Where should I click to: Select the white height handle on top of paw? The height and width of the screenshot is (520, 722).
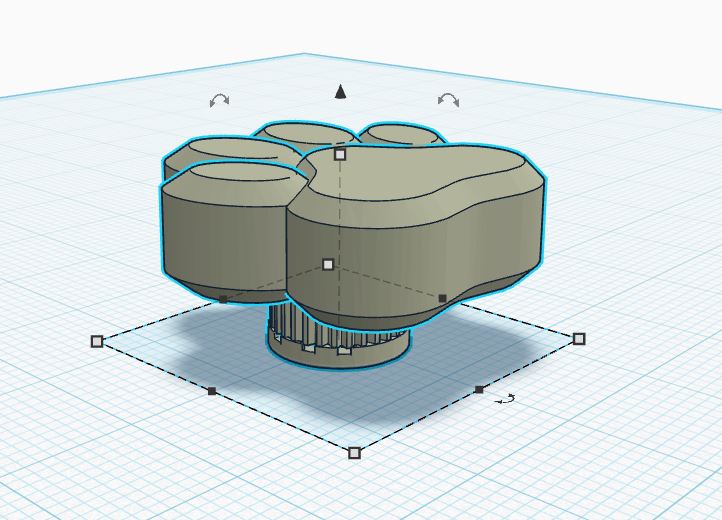coord(340,154)
